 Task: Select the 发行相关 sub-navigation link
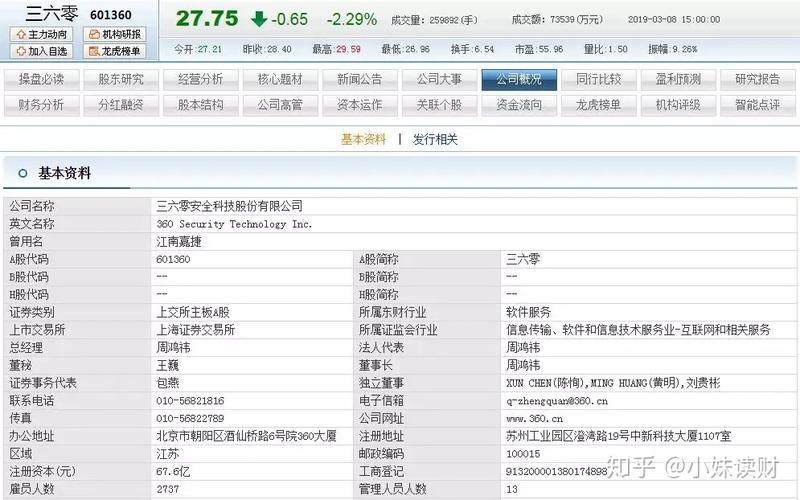point(435,139)
